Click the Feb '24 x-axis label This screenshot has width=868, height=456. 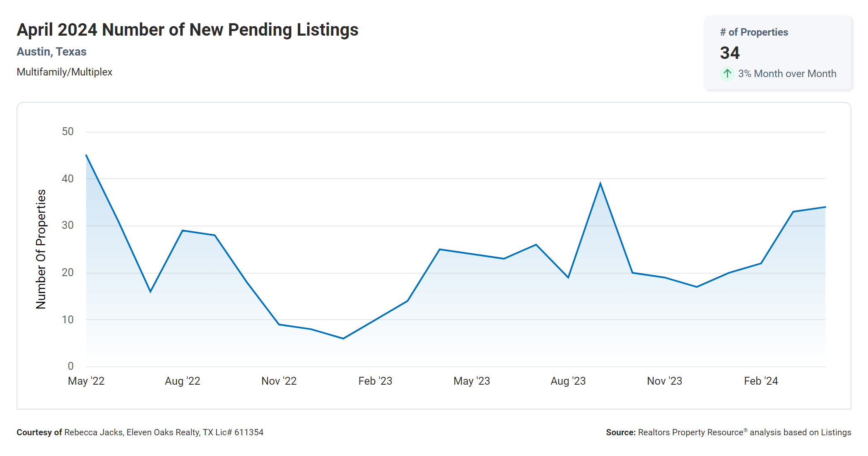coord(761,381)
